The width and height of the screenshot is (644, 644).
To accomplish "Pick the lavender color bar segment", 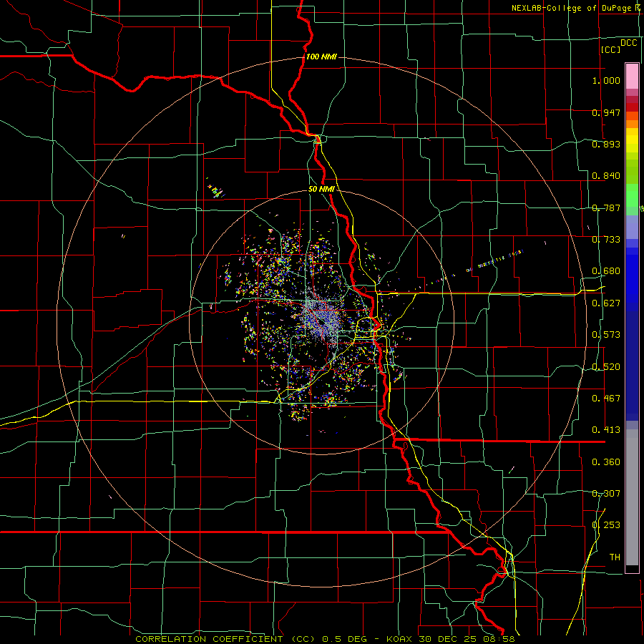I will pyautogui.click(x=632, y=227).
